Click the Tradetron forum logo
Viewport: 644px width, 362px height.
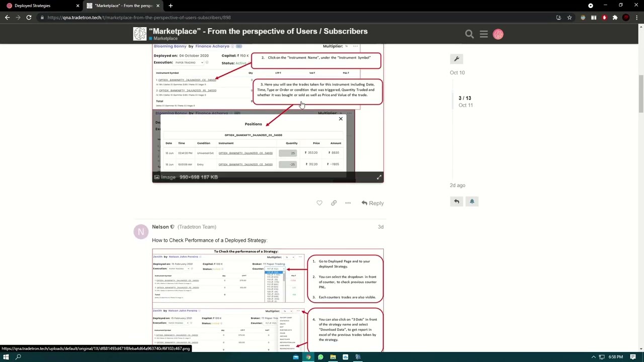[139, 34]
